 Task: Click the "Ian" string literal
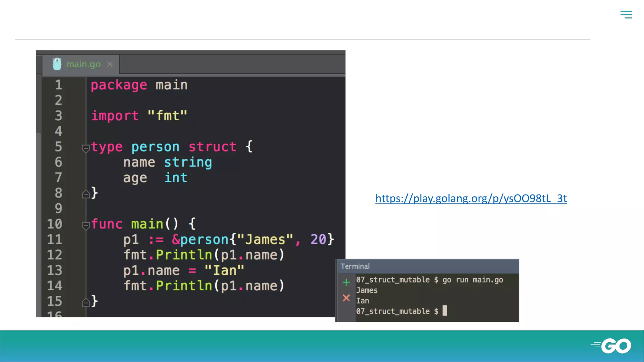click(224, 271)
